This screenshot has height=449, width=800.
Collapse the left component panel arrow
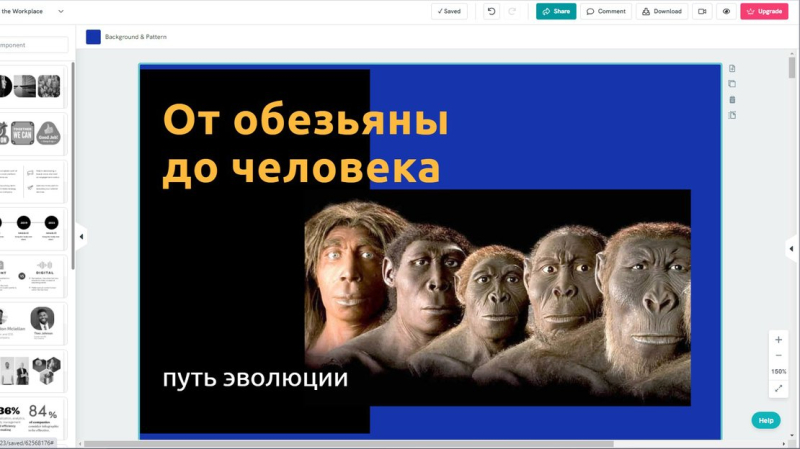pyautogui.click(x=81, y=237)
